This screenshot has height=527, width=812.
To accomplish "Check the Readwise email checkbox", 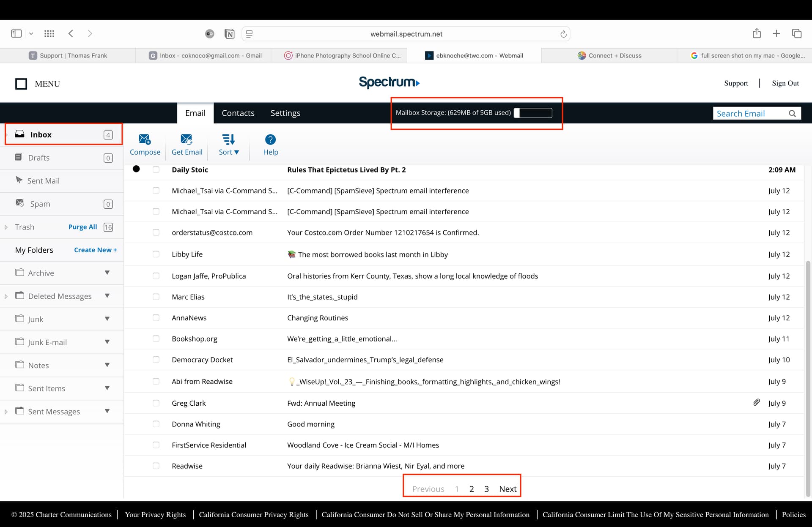I will 156,466.
